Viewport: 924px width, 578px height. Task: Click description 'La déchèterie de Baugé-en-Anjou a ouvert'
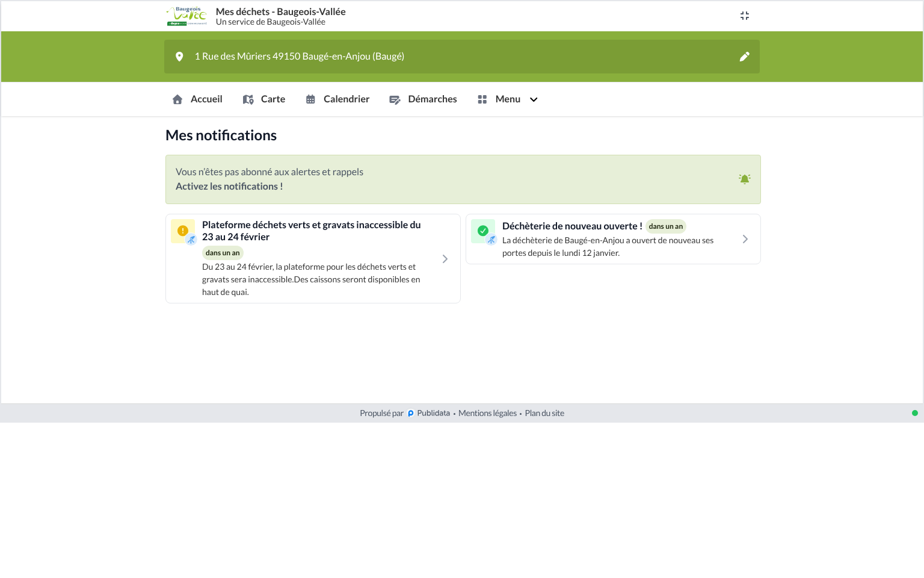(608, 247)
